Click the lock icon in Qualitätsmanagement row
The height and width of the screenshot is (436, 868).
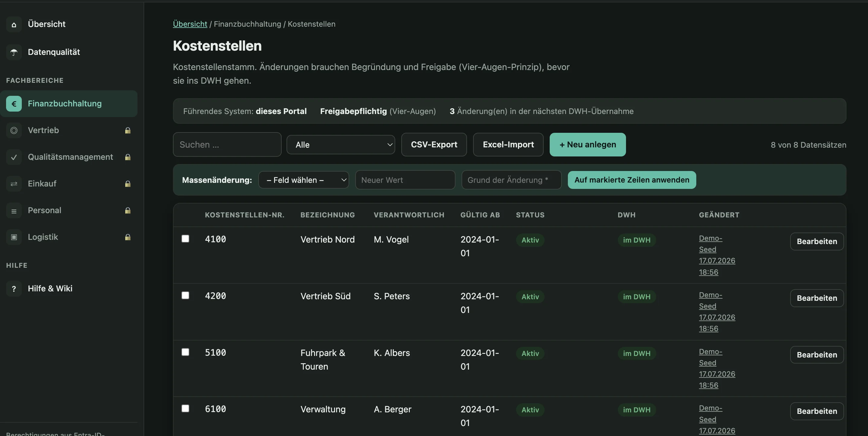click(128, 157)
